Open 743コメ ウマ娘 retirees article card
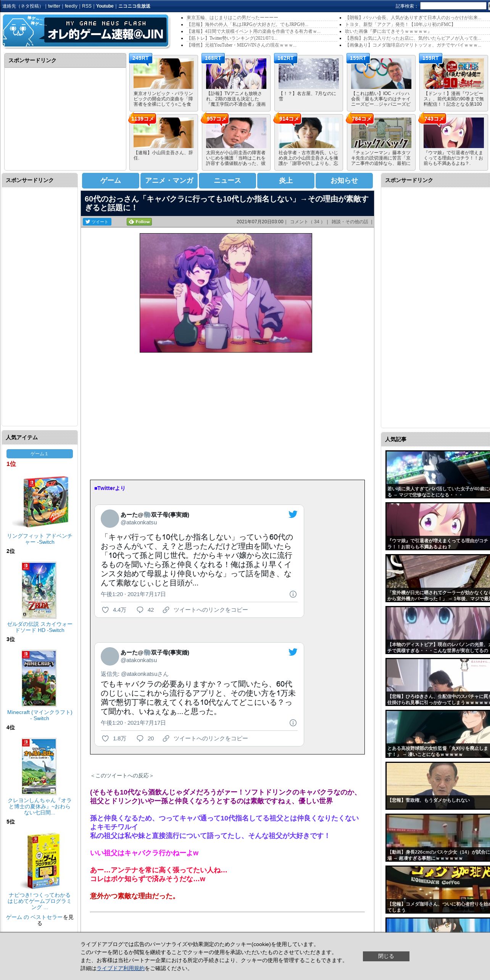 (x=453, y=142)
